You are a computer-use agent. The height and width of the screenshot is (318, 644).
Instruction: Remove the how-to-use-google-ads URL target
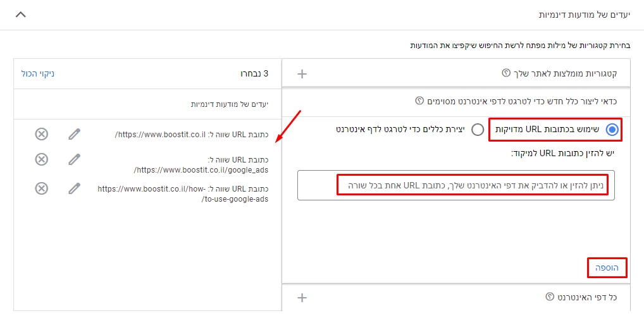pyautogui.click(x=42, y=188)
